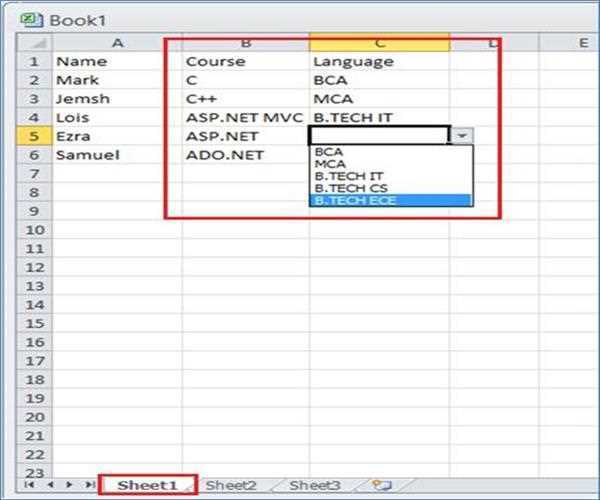Image resolution: width=600 pixels, height=500 pixels.
Task: Jump to first sheet with navigation arrow
Action: 29,485
